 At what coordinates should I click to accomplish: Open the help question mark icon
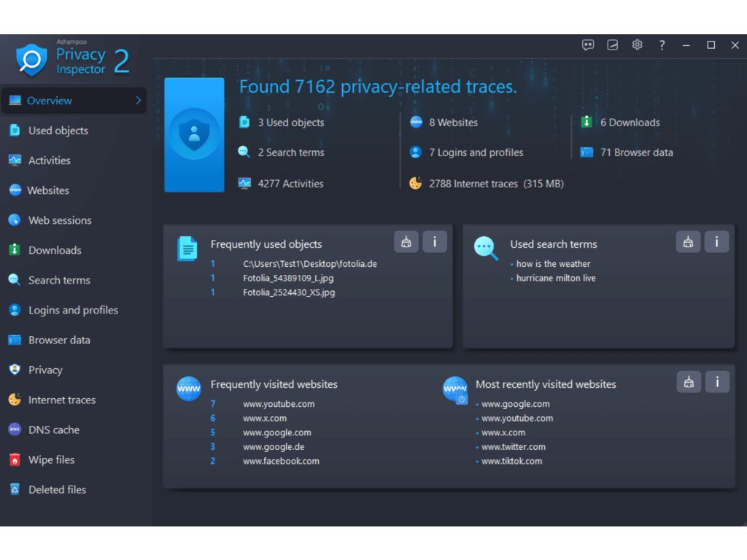[x=662, y=45]
